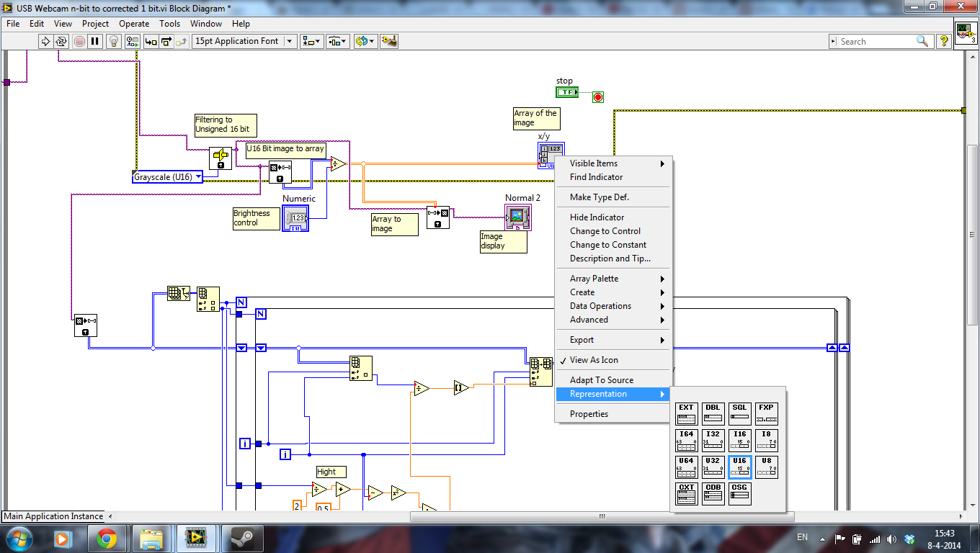The height and width of the screenshot is (553, 980).
Task: Select U64 representation
Action: (x=686, y=467)
